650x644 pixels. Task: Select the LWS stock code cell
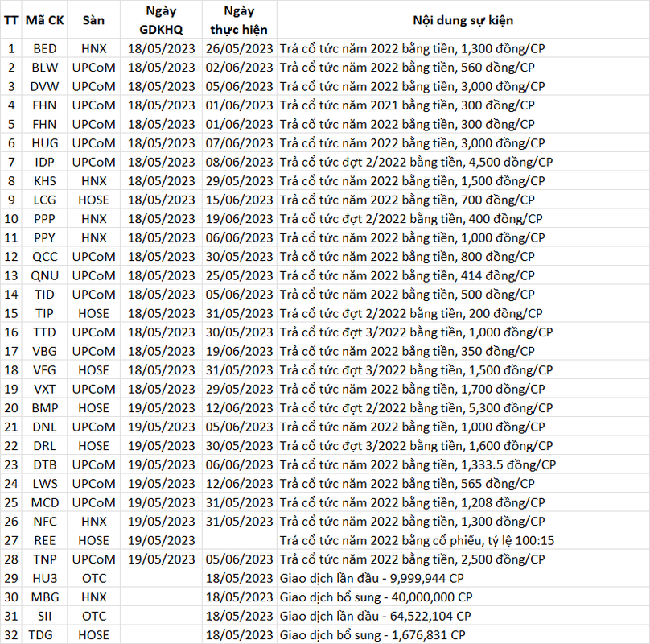point(44,484)
